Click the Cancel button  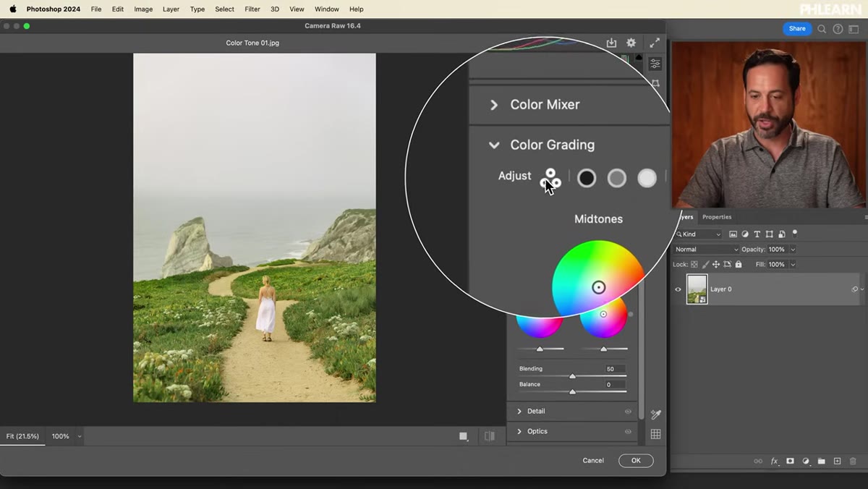coord(593,461)
